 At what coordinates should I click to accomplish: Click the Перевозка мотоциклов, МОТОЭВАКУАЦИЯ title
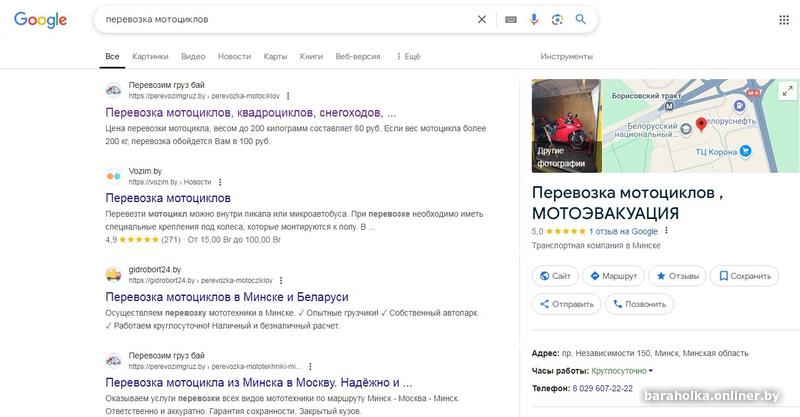627,203
